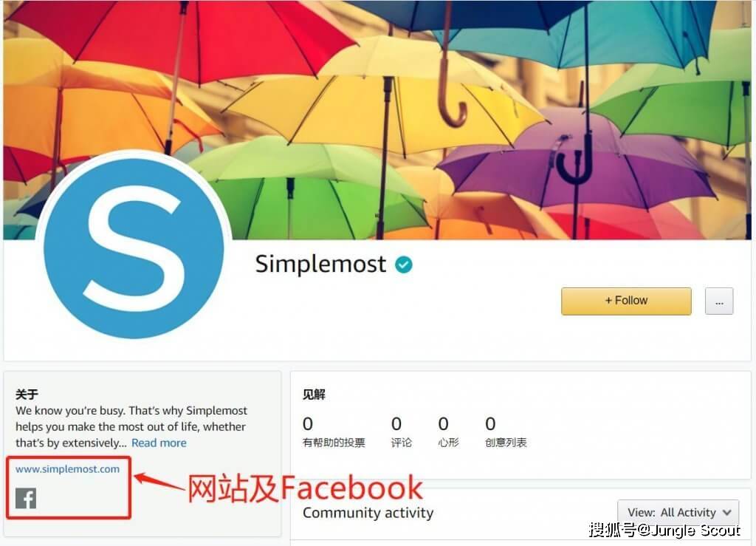Select the hearts count (心形)
The height and width of the screenshot is (546, 756).
(448, 431)
